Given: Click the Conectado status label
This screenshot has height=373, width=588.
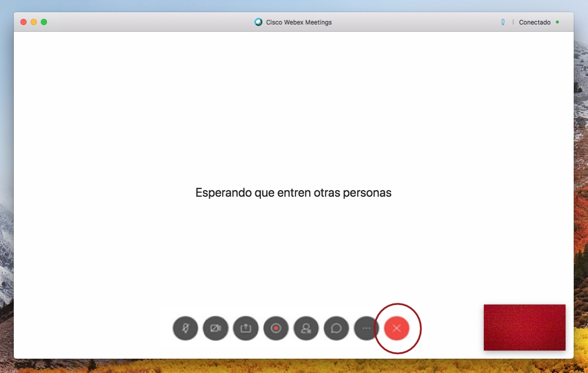Looking at the screenshot, I should pyautogui.click(x=534, y=22).
